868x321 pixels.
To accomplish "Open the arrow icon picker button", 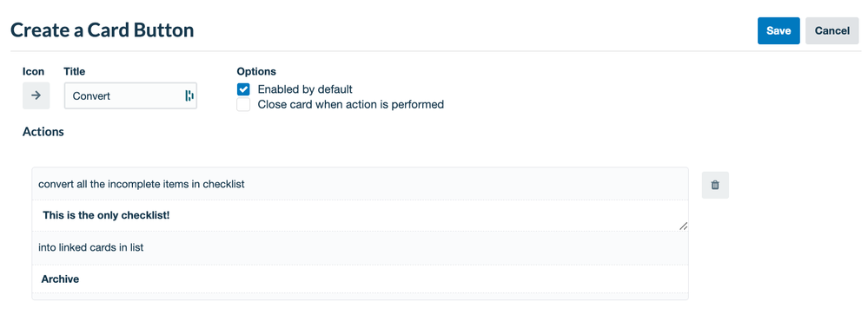I will click(36, 95).
